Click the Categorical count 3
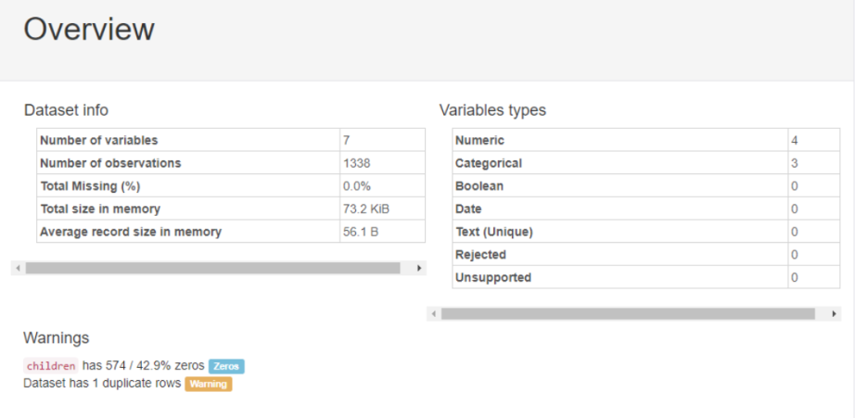Screen dimensions: 868x418 pos(795,163)
